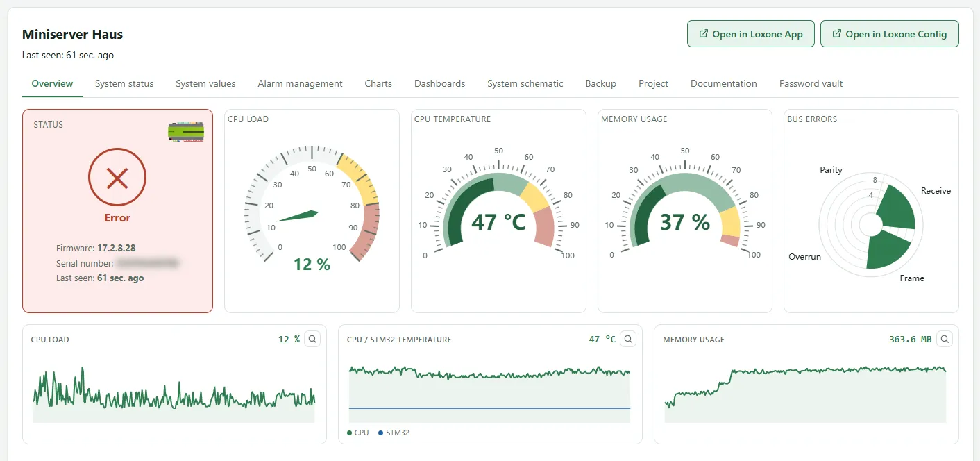Click the Overrun label in Bus Errors
The height and width of the screenshot is (461, 980).
tap(804, 256)
